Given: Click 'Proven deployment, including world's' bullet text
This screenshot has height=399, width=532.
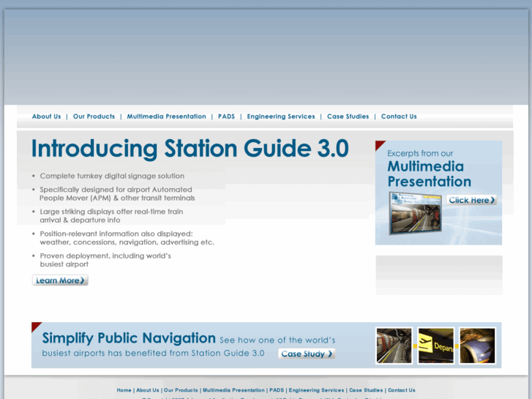Looking at the screenshot, I should 105,256.
